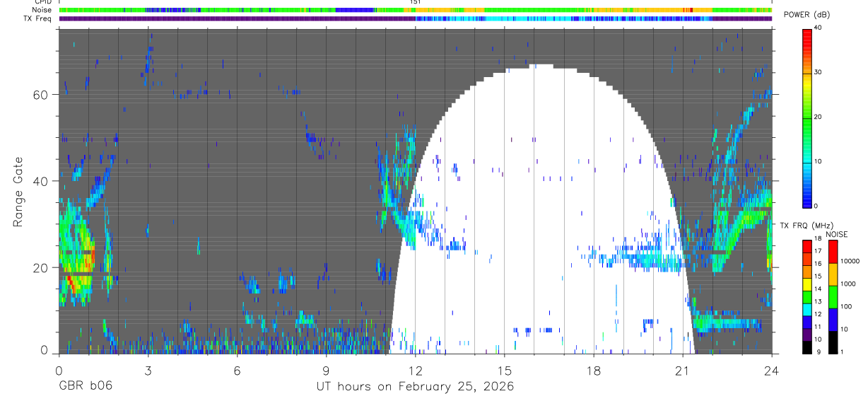Click the x-axis tick label '6'

point(237,370)
